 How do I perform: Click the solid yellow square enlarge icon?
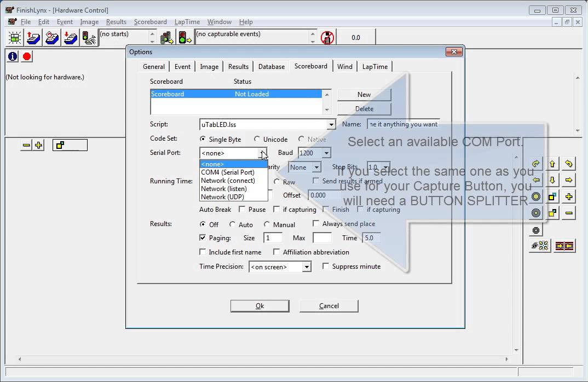(552, 197)
